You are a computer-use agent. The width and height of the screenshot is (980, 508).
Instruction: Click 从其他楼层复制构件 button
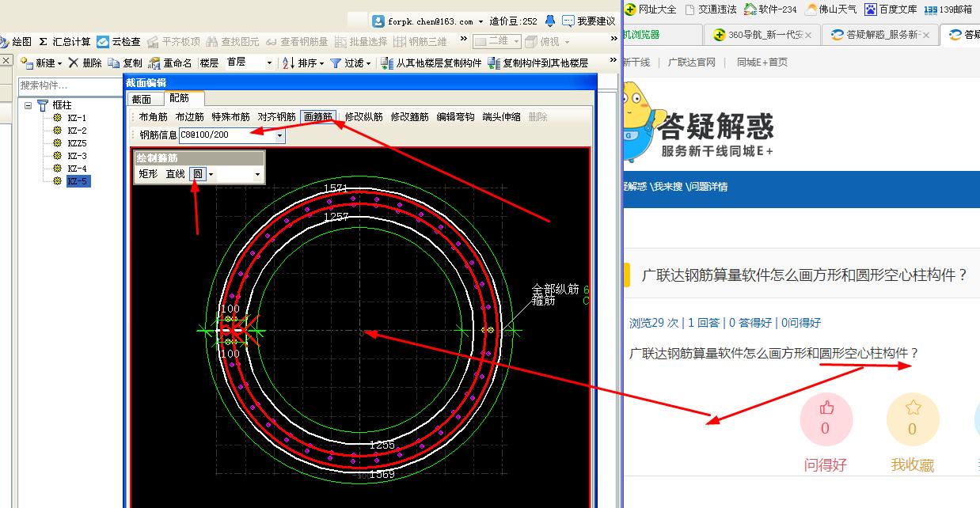point(431,63)
